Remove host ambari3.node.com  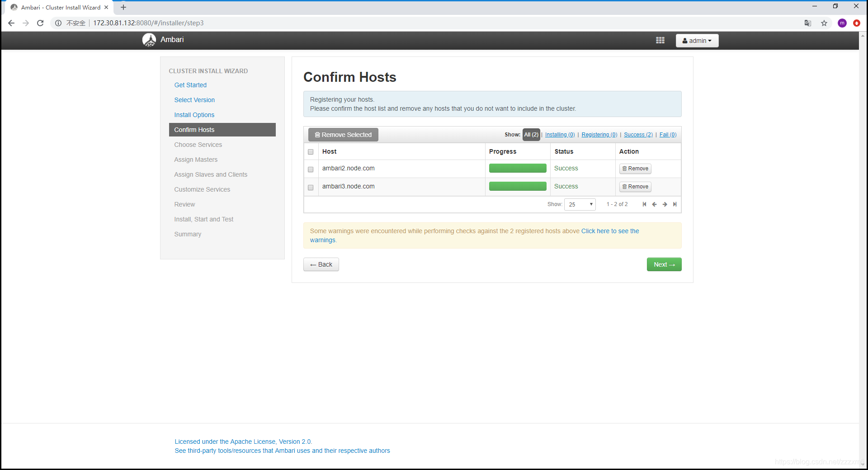pyautogui.click(x=635, y=187)
